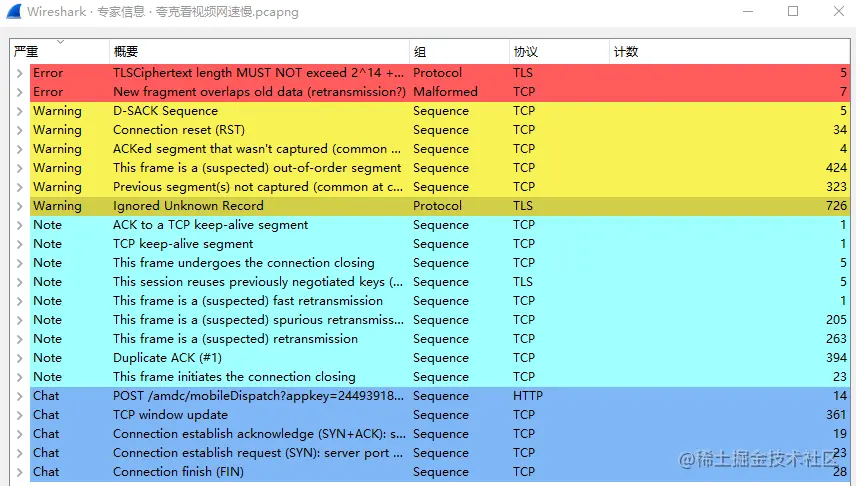Sort by the 计数 count column header
The width and height of the screenshot is (856, 486).
click(x=729, y=52)
